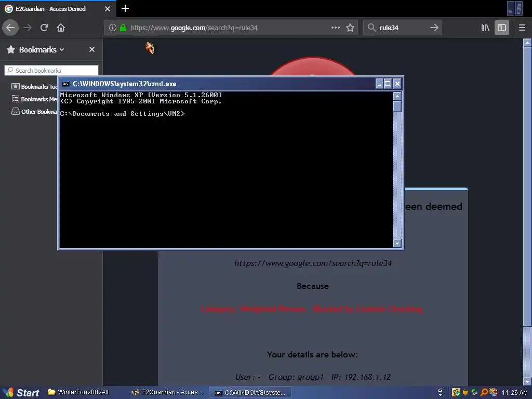Screen dimensions: 532x399
Task: Click browser page scrollbar down arrow
Action: (527, 382)
